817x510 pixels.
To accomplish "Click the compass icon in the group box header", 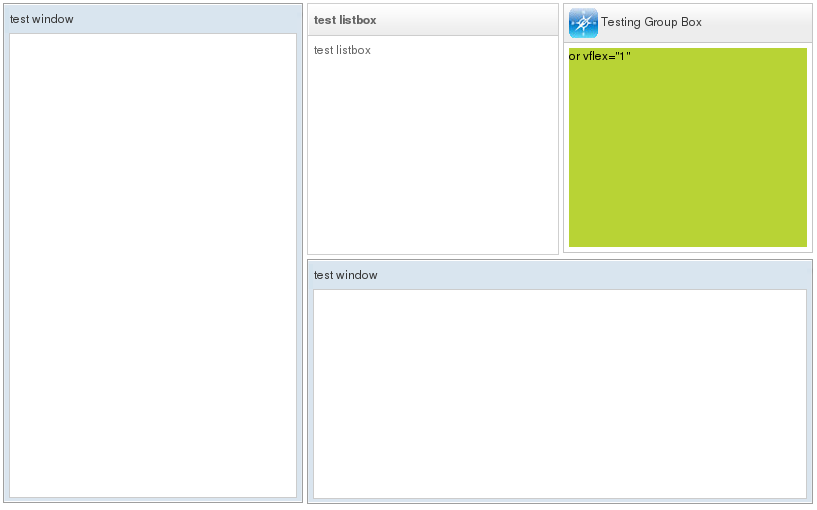I will pos(583,22).
